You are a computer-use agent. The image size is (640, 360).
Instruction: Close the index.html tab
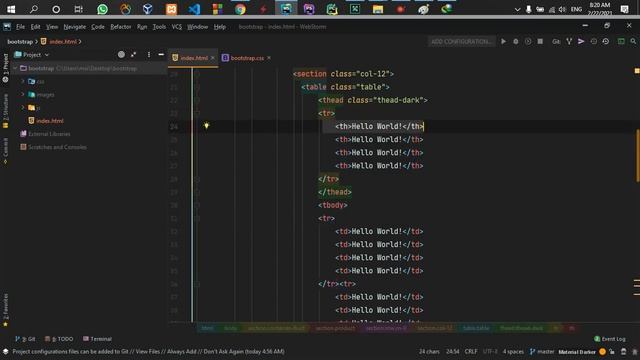[x=213, y=58]
